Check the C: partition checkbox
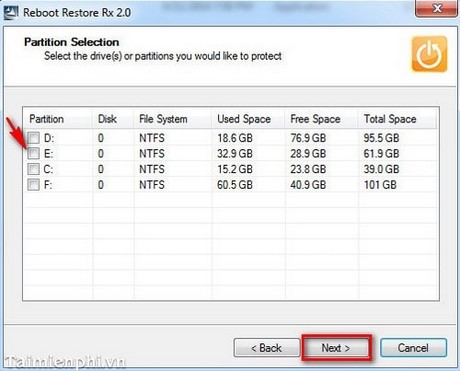This screenshot has height=371, width=460. point(33,169)
